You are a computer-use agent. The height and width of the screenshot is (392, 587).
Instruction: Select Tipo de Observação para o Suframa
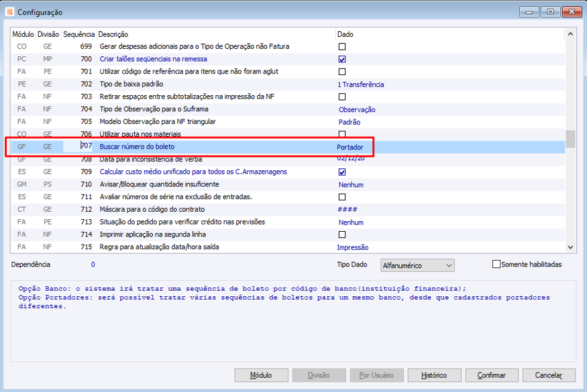[x=288, y=109]
